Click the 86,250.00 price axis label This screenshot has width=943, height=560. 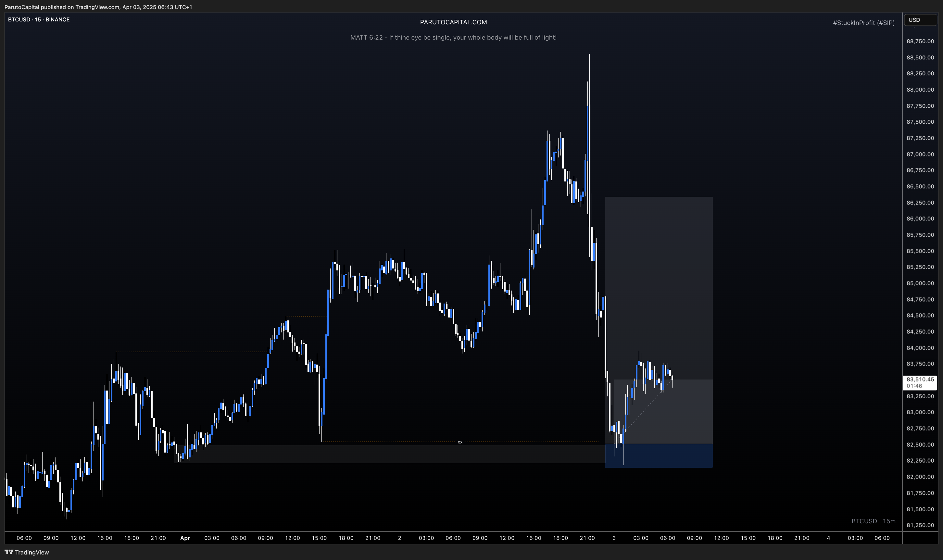(x=920, y=202)
